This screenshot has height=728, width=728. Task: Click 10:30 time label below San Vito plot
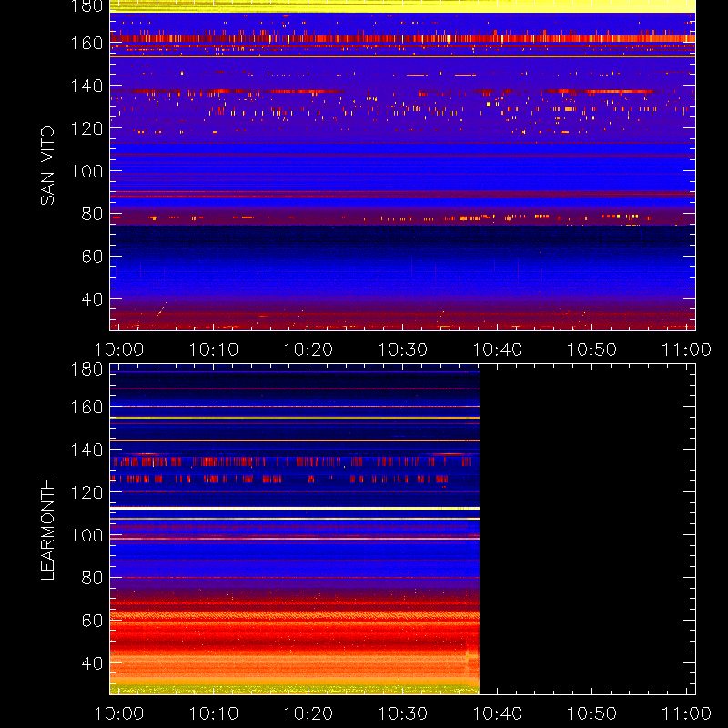point(403,349)
